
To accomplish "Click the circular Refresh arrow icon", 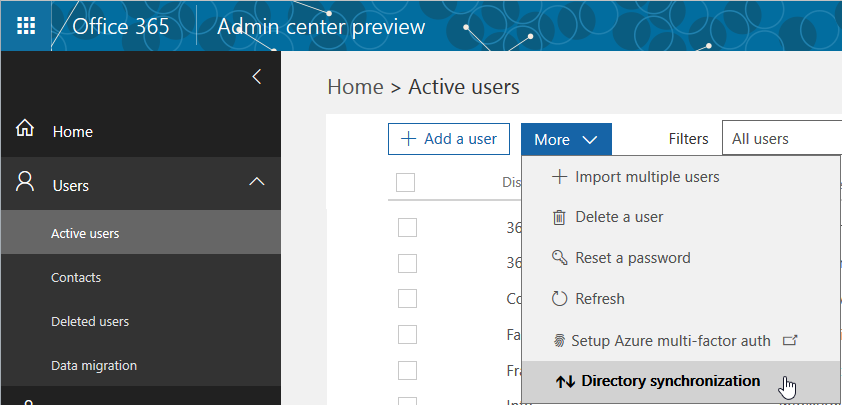I will [x=559, y=299].
